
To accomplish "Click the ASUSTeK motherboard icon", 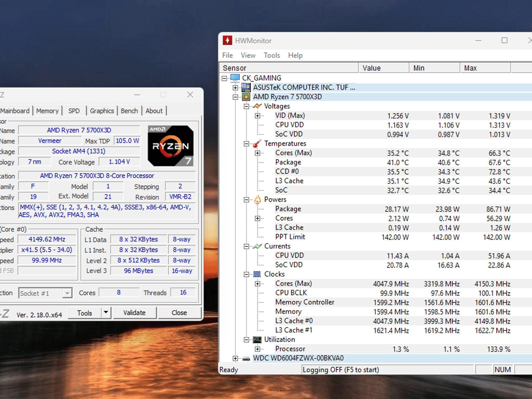I will (x=246, y=87).
